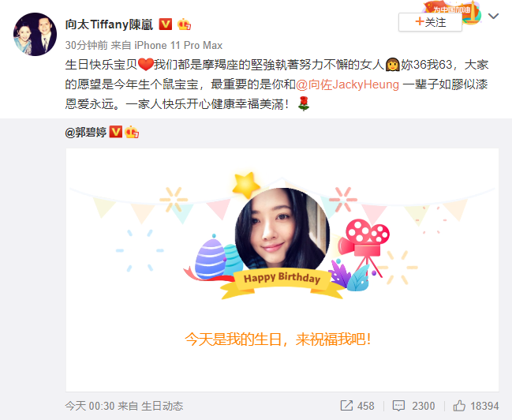Screen dimensions: 512x420
Task: Click 向太Tiffany陳嵐 profile avatar
Action: point(35,34)
